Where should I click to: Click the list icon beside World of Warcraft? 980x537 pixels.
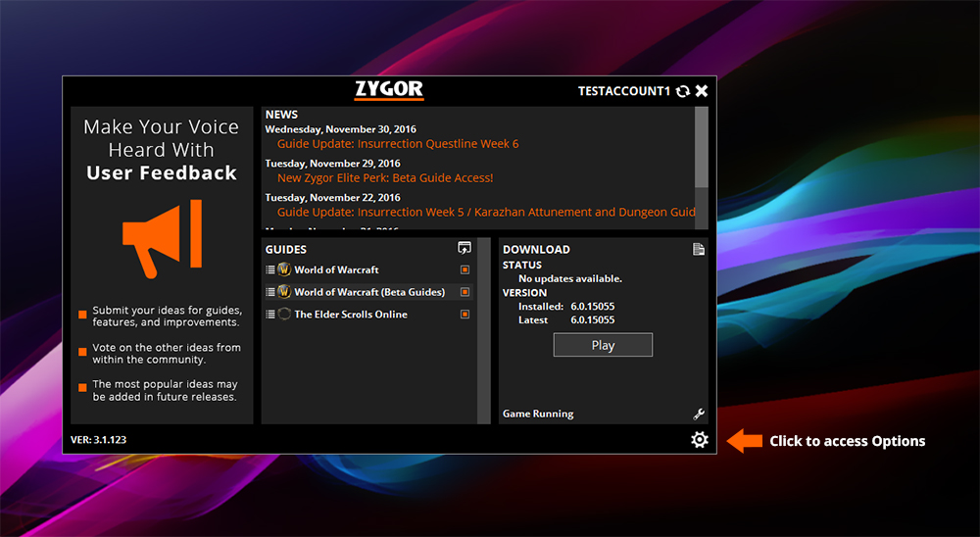point(270,270)
